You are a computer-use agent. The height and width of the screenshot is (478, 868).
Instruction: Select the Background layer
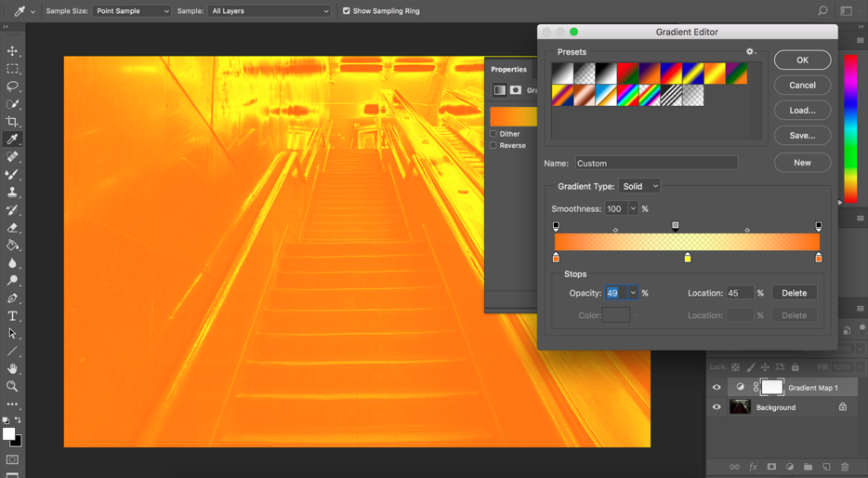click(x=775, y=407)
